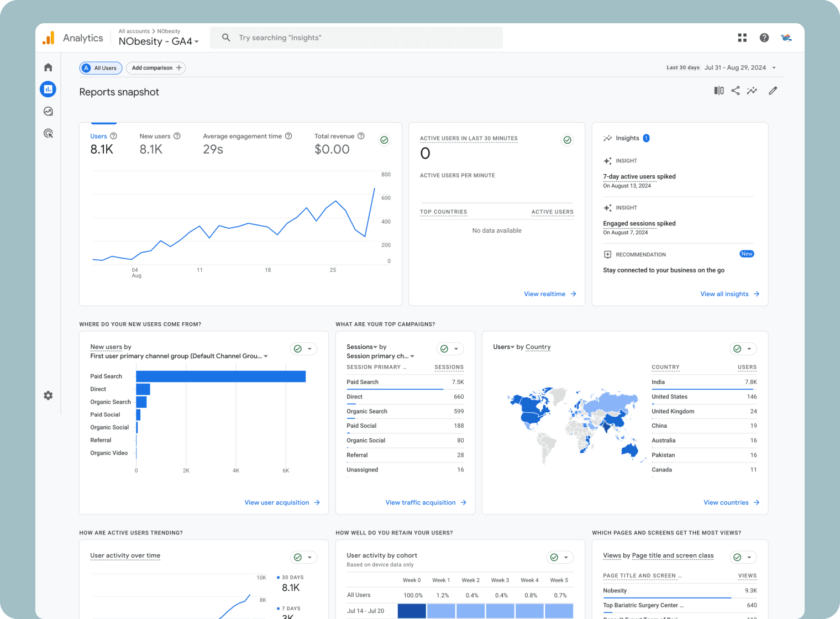
Task: Click the India row in country table
Action: click(704, 382)
